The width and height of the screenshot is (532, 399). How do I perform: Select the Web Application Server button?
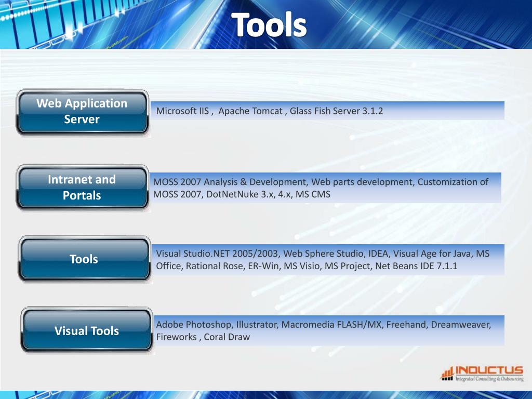coord(82,112)
